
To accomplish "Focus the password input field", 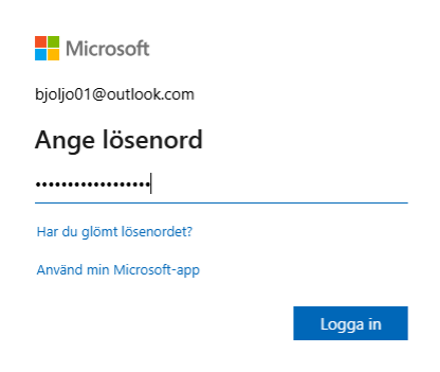I will (x=221, y=184).
